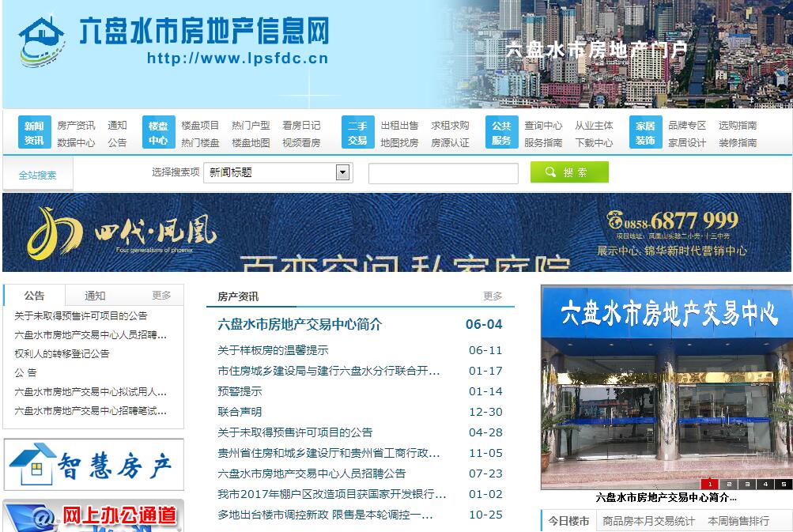Select the 全站搜索 tab
793x532 pixels.
37,175
